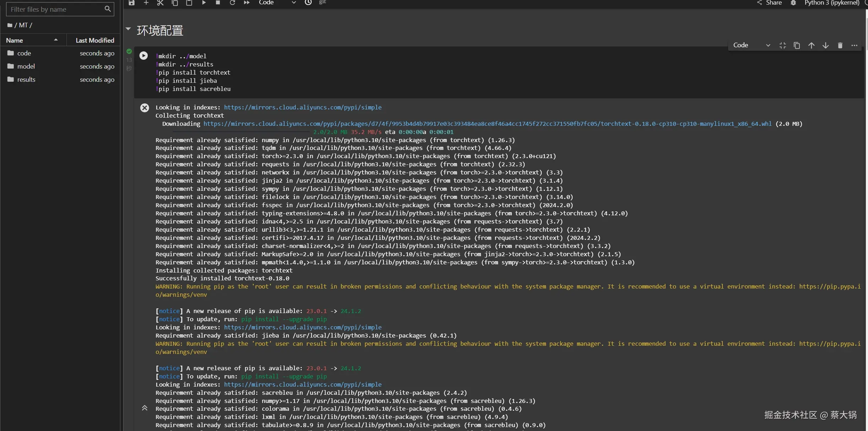Move the cell up with the arrow icon

point(811,45)
